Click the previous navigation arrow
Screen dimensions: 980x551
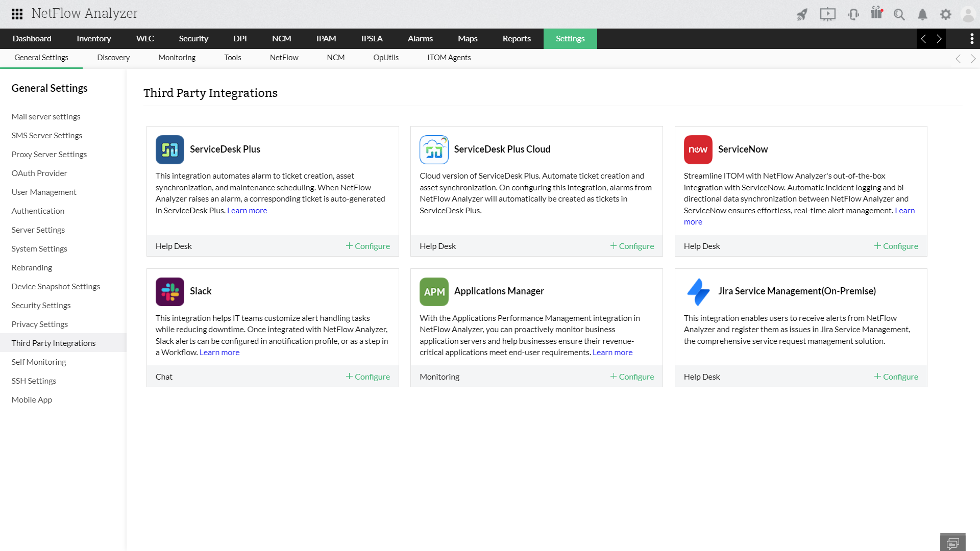click(923, 38)
